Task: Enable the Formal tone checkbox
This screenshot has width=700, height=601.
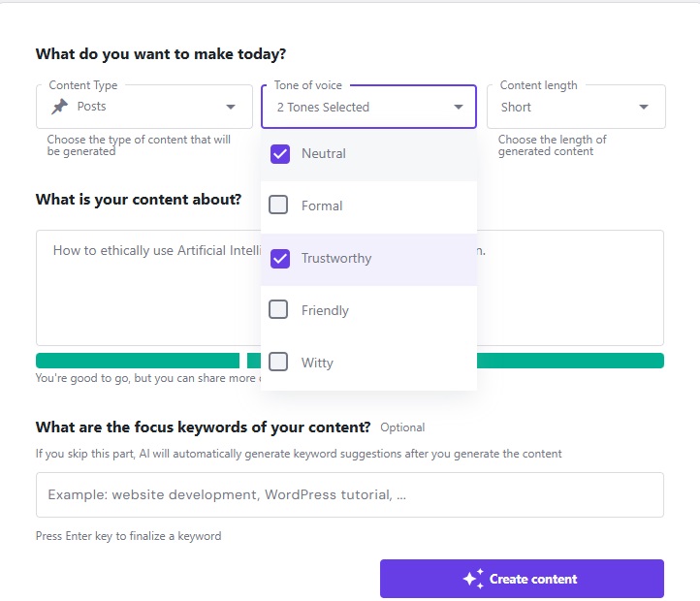Action: 278,206
